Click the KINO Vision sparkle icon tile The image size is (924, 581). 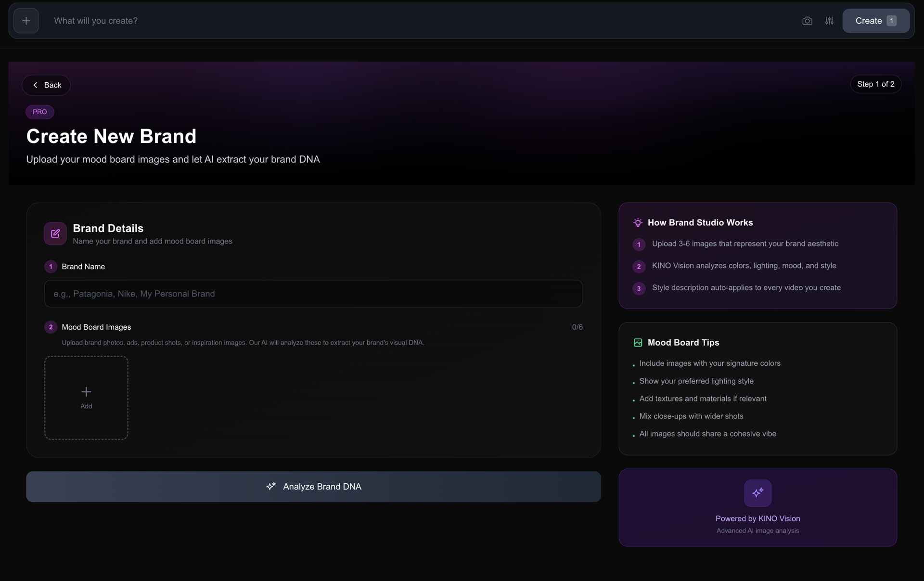[757, 493]
